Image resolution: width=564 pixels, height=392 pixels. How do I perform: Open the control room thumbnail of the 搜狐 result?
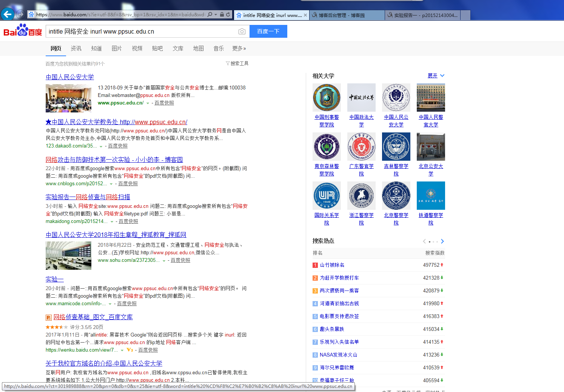(x=68, y=255)
